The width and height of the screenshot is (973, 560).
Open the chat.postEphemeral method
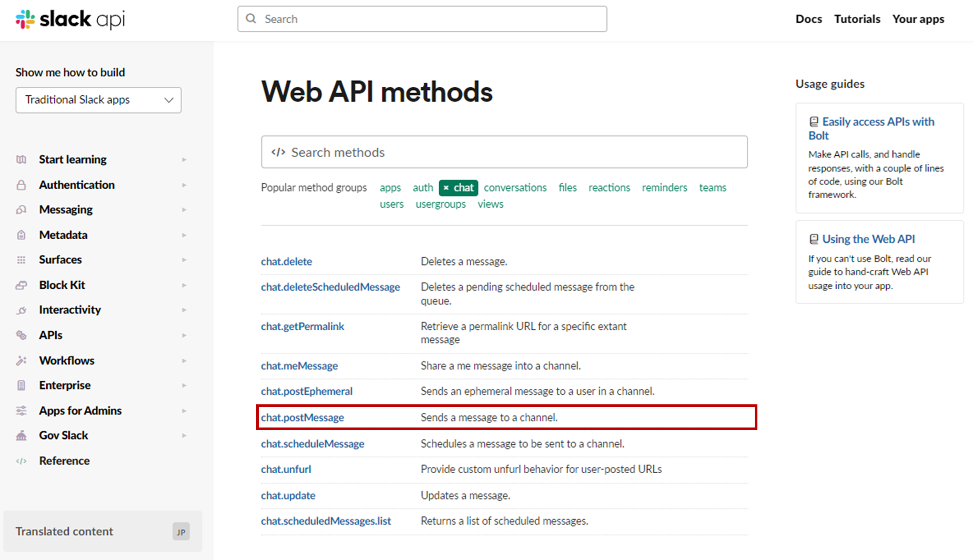pyautogui.click(x=307, y=391)
